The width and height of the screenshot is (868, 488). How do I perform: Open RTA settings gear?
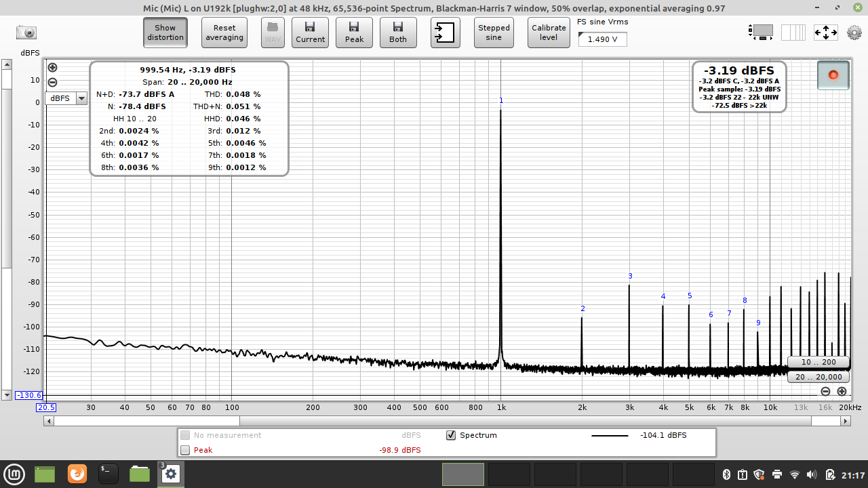854,32
